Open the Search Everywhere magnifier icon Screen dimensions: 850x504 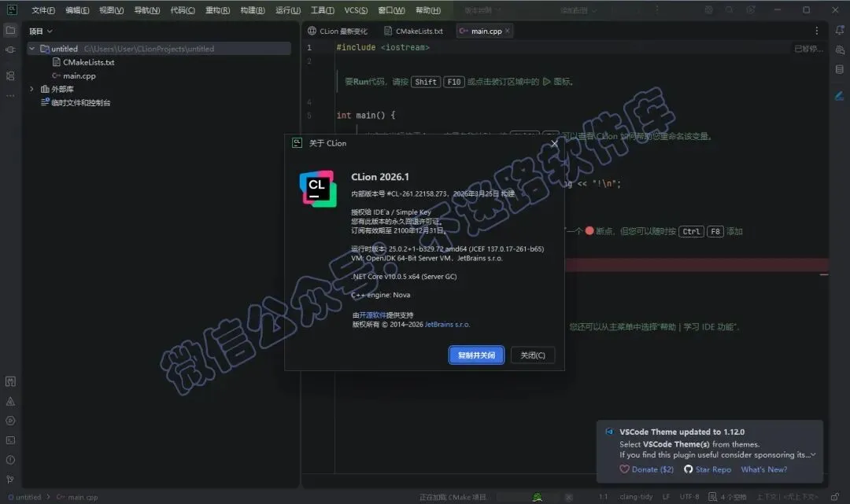pyautogui.click(x=729, y=9)
